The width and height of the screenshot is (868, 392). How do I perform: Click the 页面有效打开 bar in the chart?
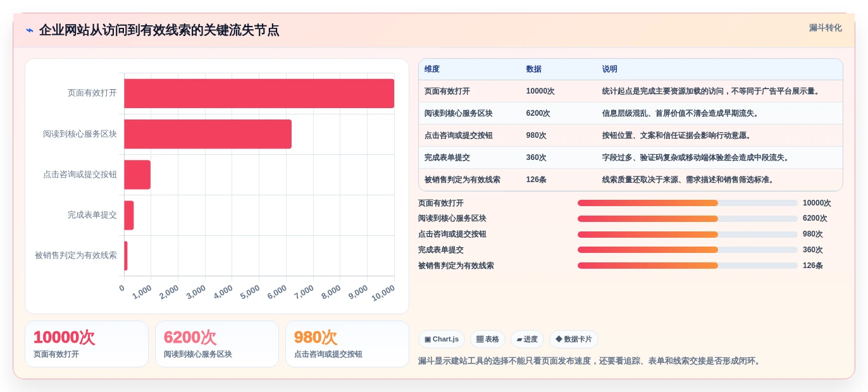(x=259, y=94)
